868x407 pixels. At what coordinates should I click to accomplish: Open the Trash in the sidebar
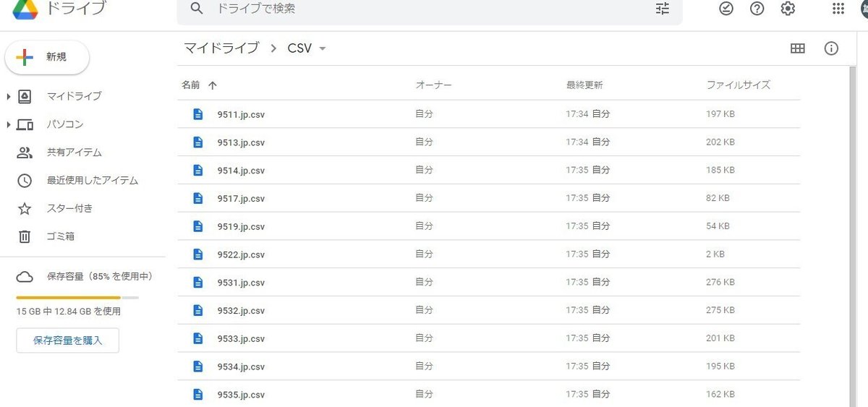tap(60, 236)
